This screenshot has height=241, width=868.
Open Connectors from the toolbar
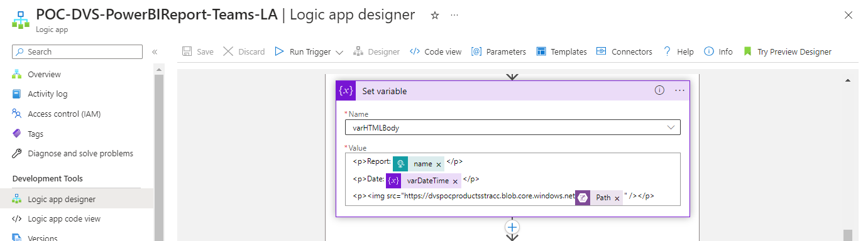pos(624,51)
